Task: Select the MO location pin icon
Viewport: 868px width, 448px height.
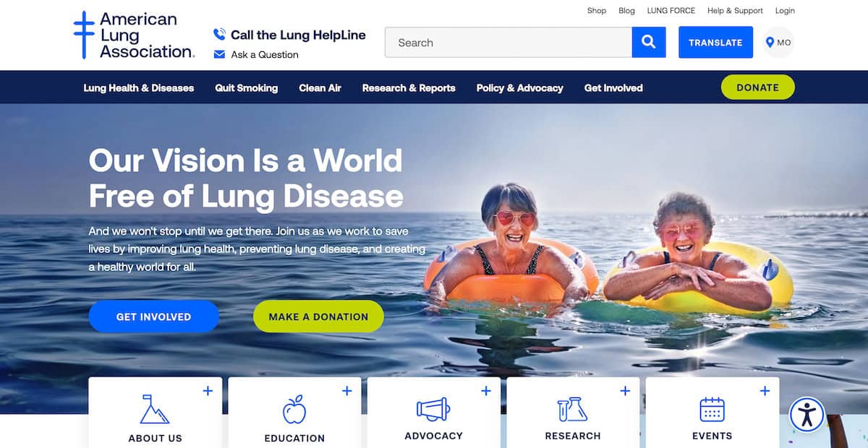Action: coord(770,43)
